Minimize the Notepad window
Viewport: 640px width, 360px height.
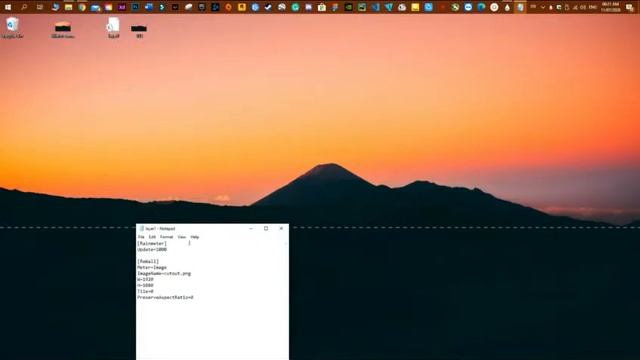(x=251, y=229)
